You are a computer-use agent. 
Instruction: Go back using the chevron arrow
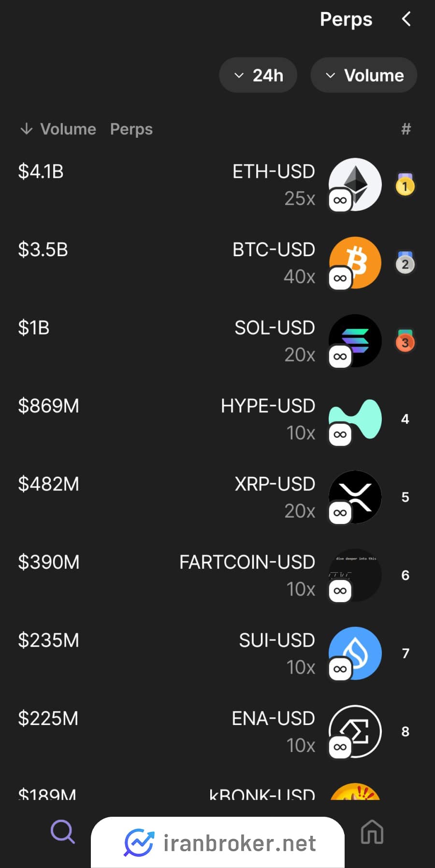(406, 19)
